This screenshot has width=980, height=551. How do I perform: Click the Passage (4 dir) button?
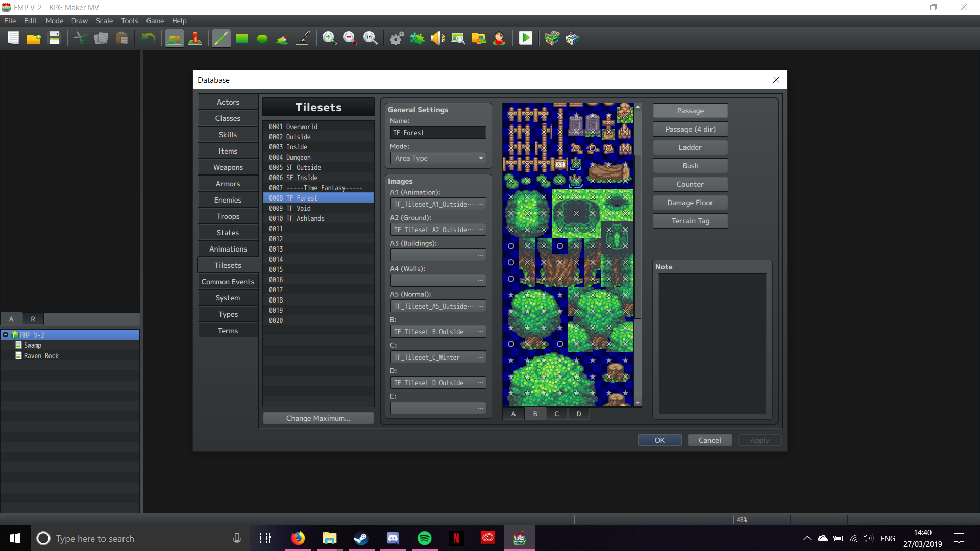pos(690,129)
